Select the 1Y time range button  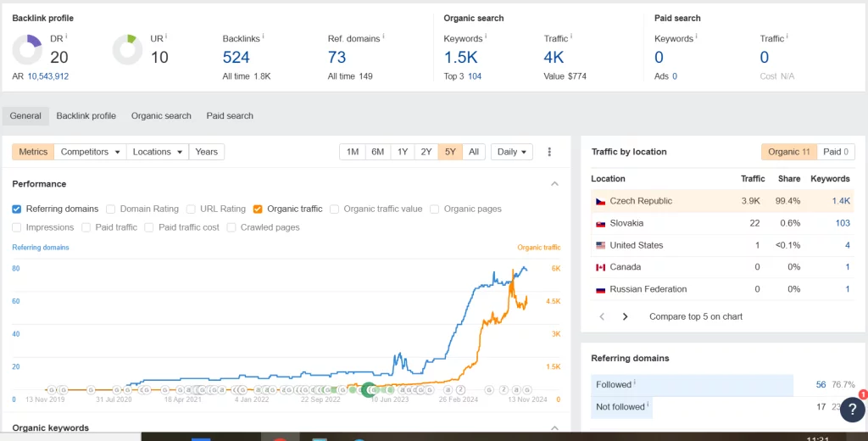403,152
